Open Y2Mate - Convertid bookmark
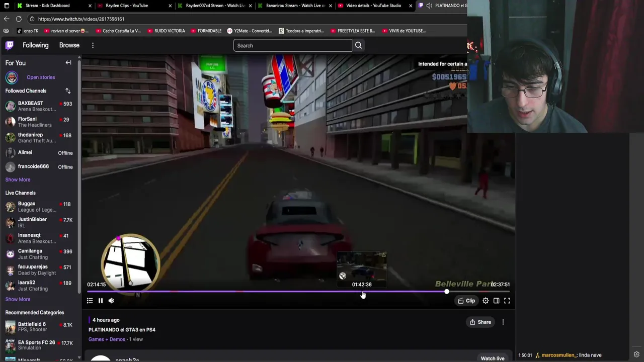The image size is (644, 362). pyautogui.click(x=250, y=31)
